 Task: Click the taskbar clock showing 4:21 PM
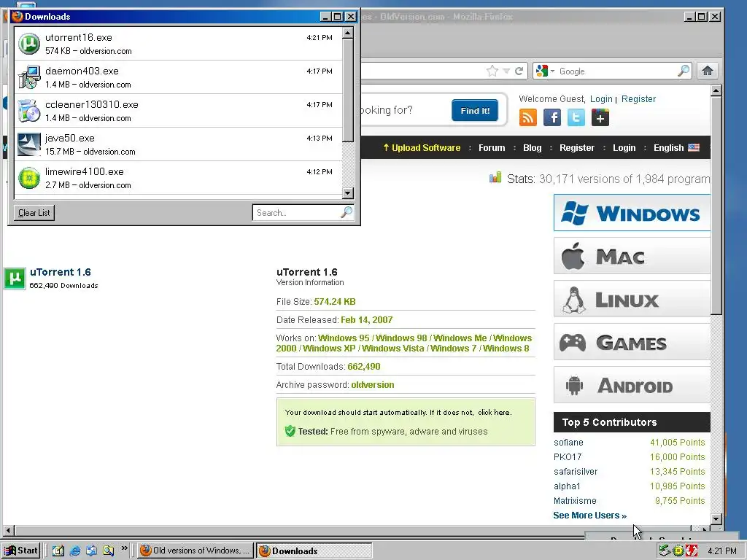click(722, 551)
